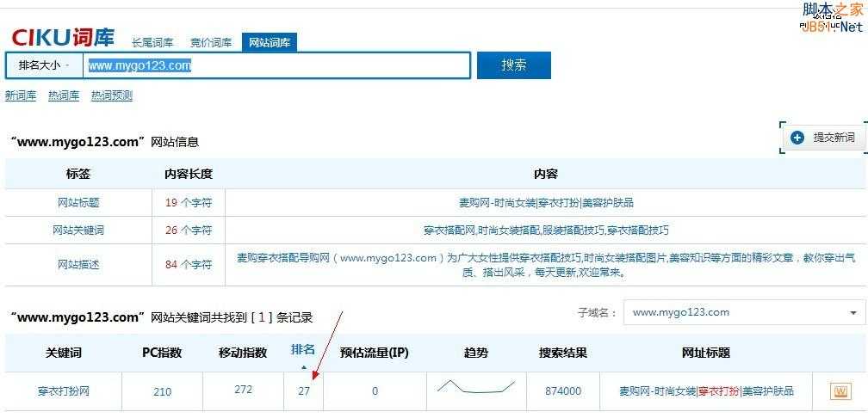Open the 麦购网-时尚女装 title link in results row
Image resolution: width=868 pixels, height=418 pixels.
pyautogui.click(x=657, y=391)
